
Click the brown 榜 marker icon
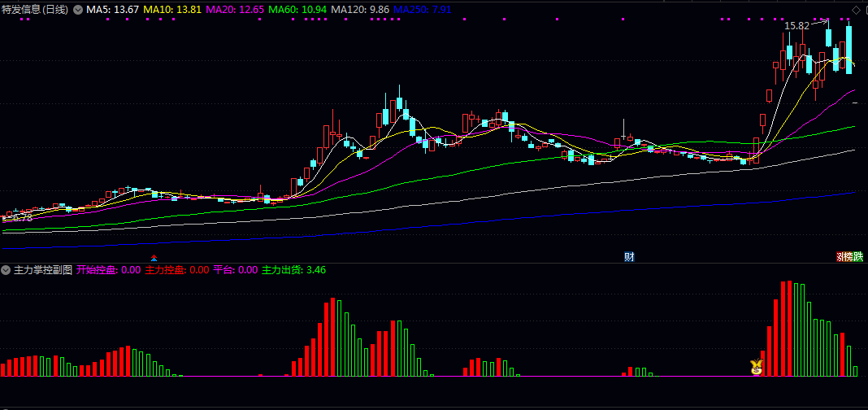coord(847,257)
